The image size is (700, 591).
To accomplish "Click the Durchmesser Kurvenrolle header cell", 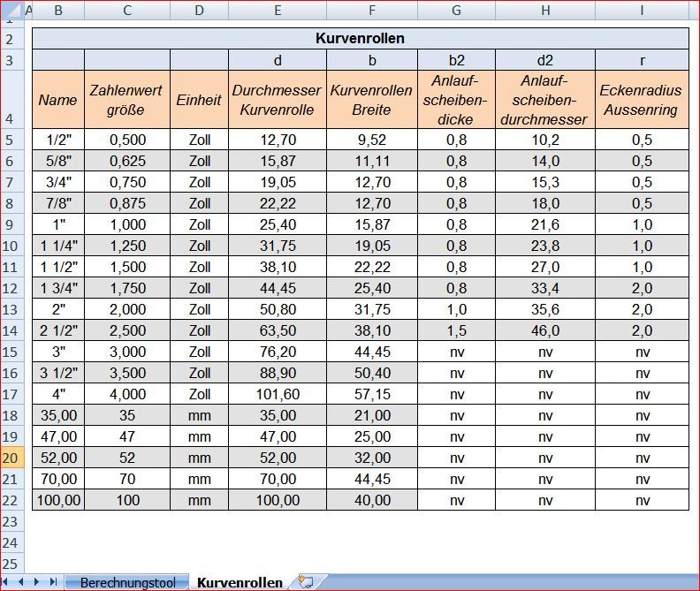I will coord(278,101).
